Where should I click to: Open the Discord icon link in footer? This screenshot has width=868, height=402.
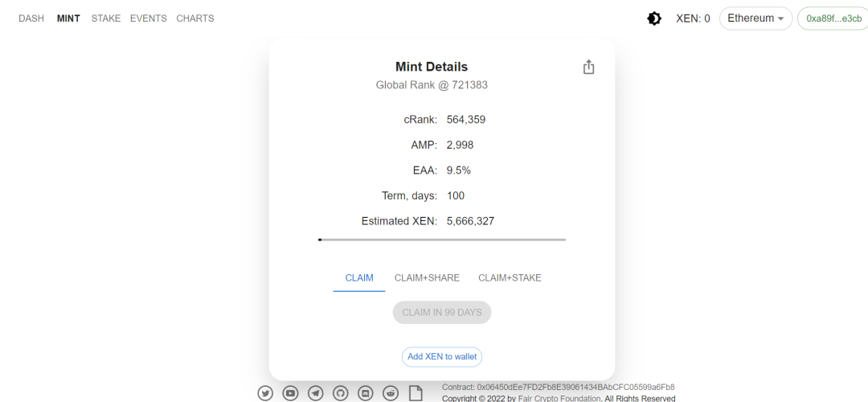coord(366,393)
